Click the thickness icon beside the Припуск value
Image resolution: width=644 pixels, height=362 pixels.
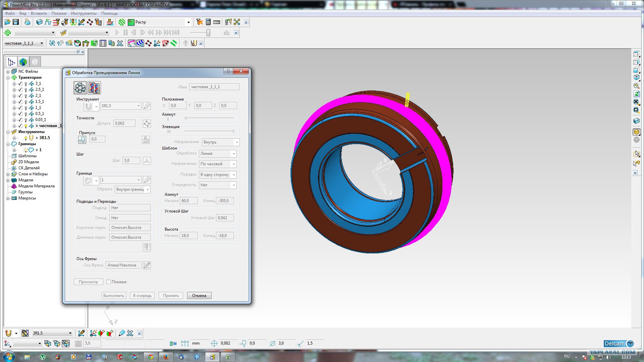[x=82, y=139]
